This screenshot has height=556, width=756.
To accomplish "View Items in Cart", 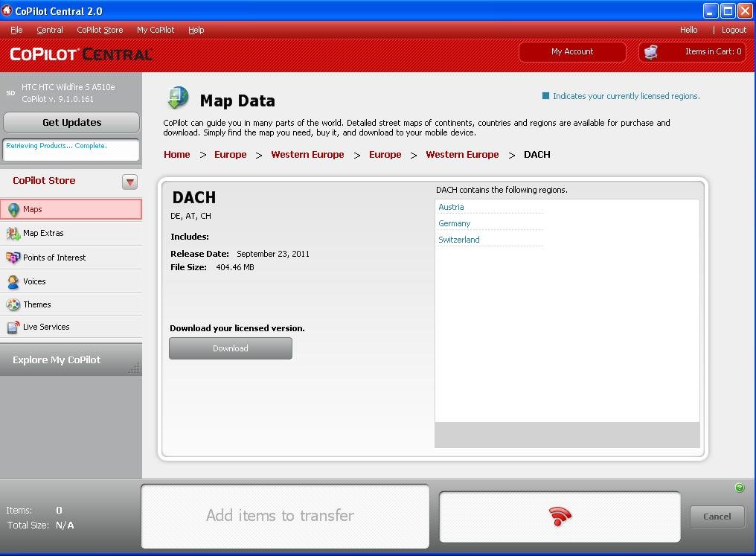I will [692, 51].
